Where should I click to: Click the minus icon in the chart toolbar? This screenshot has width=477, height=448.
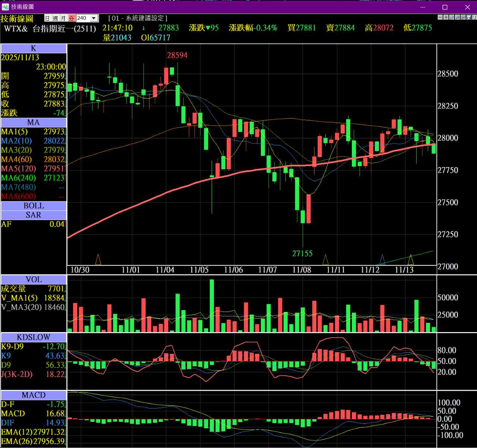[440, 17]
